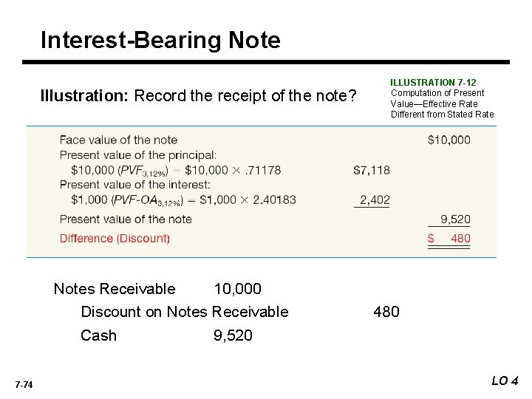Click the 'ILLUSTRATION 7-12' heading
The width and height of the screenshot is (532, 399).
tap(434, 82)
